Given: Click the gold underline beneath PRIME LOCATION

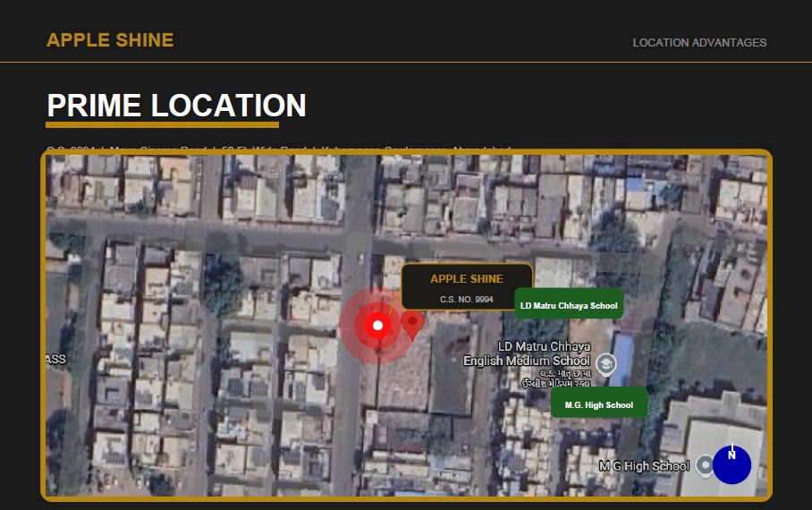Looking at the screenshot, I should [162, 125].
